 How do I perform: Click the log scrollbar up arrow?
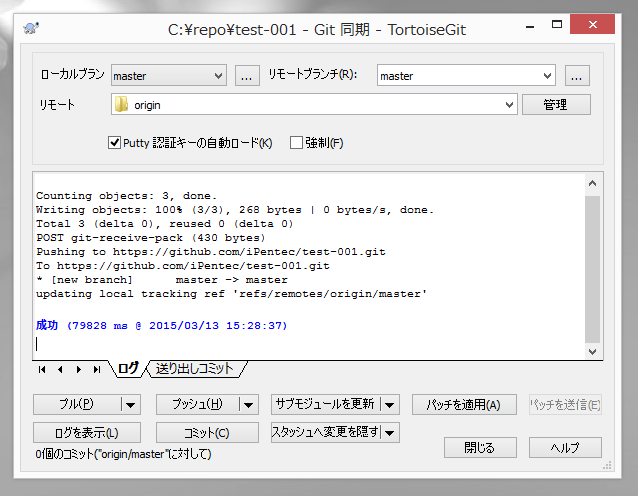click(x=592, y=184)
